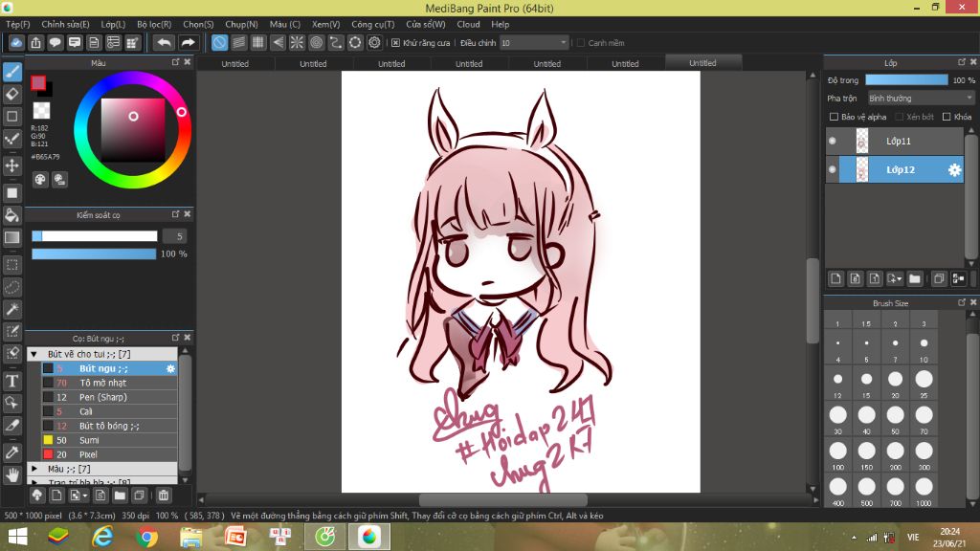Select the Lớp11 layer thumbnail
This screenshot has width=980, height=551.
[862, 142]
